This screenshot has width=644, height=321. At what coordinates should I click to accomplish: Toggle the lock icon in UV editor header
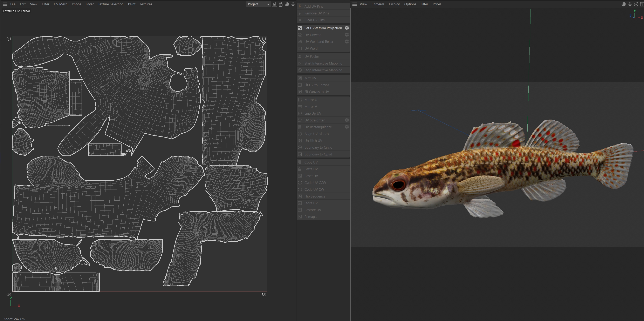281,4
